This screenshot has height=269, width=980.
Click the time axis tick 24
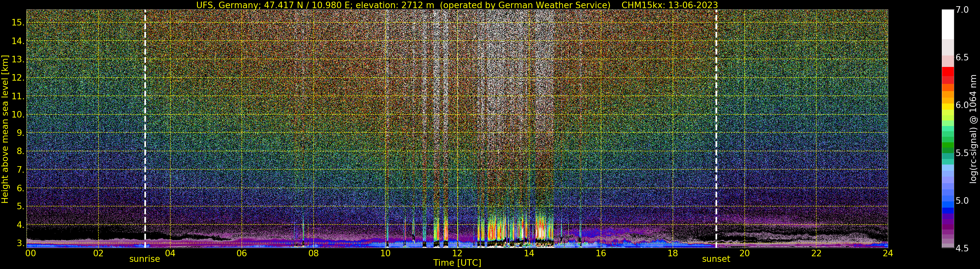888,253
